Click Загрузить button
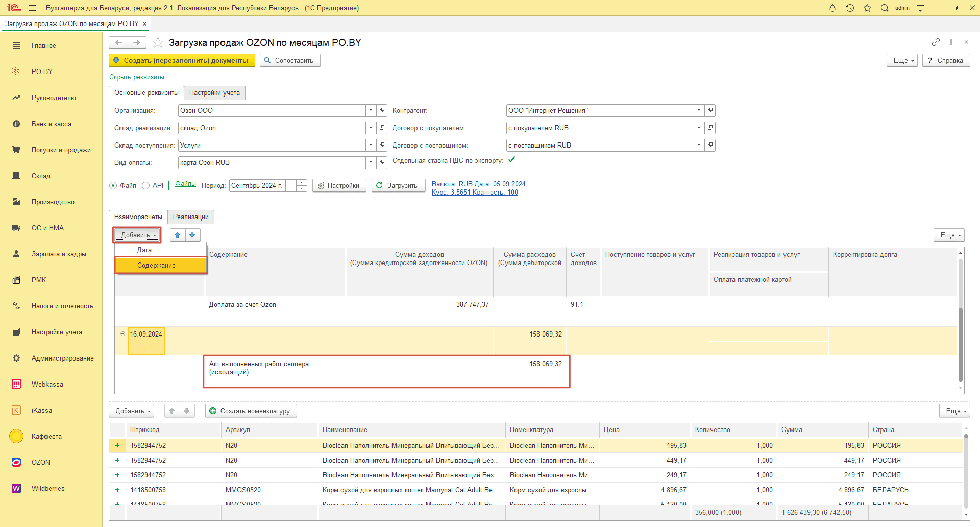The height and width of the screenshot is (527, 980). coord(399,185)
